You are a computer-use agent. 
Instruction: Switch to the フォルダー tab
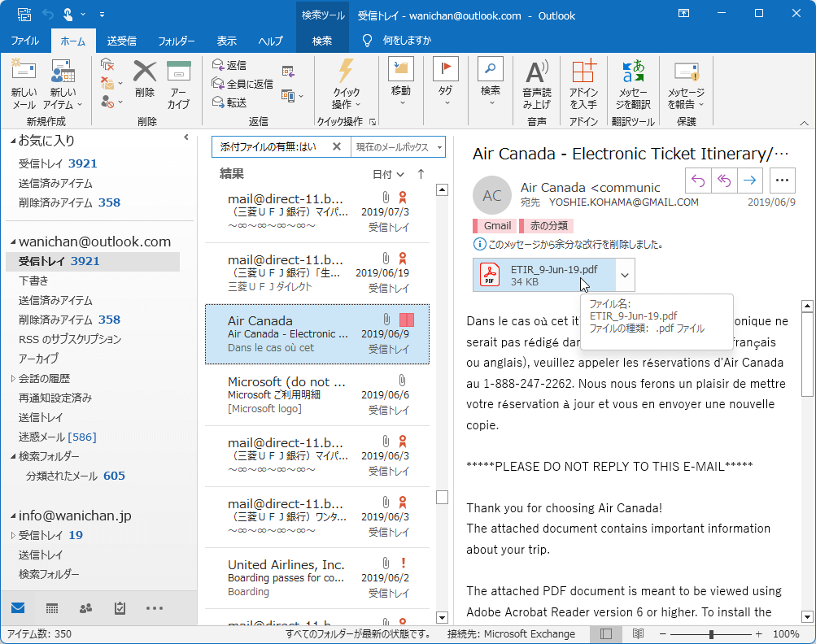pos(176,41)
